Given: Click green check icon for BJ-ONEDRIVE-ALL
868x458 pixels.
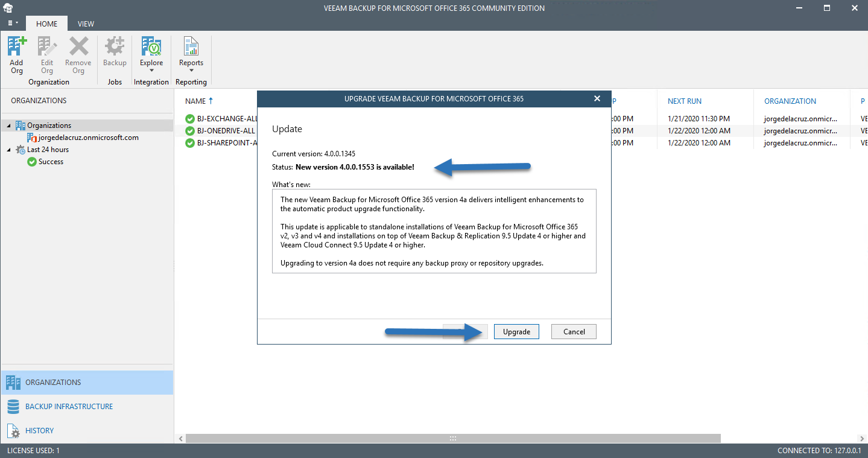Looking at the screenshot, I should pyautogui.click(x=190, y=131).
